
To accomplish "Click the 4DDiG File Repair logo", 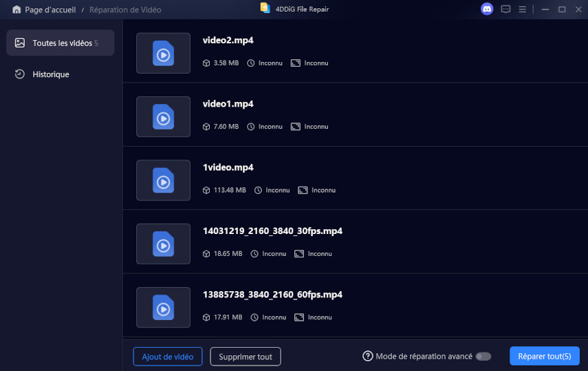I will (x=265, y=8).
